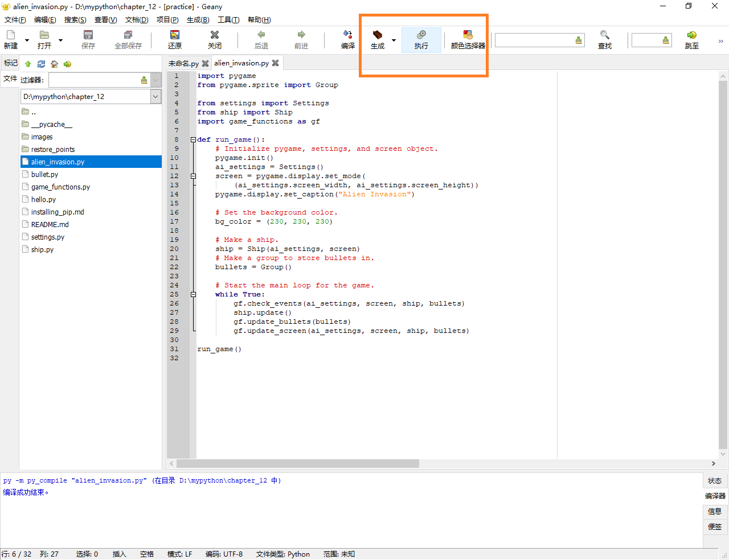Click the Save (保存) toolbar icon
This screenshot has height=560, width=729.
[88, 35]
